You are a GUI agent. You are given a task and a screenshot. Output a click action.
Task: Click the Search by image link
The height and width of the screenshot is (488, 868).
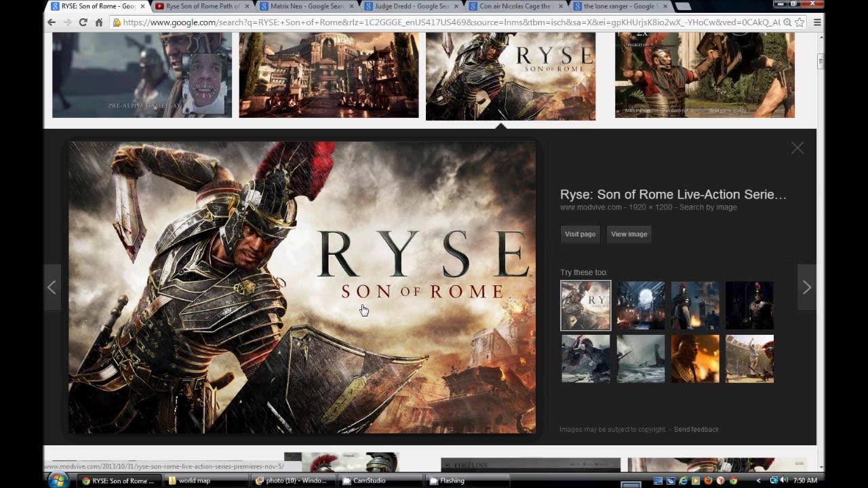click(708, 207)
